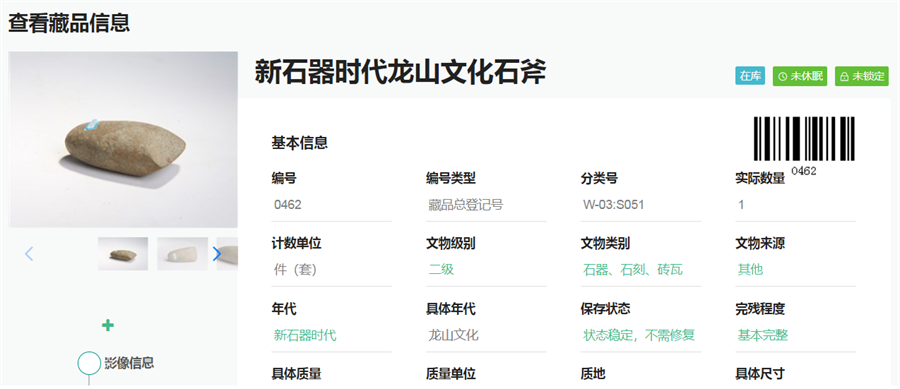Select the first stone axe thumbnail
Viewport: 900px width, 389px height.
pyautogui.click(x=123, y=254)
